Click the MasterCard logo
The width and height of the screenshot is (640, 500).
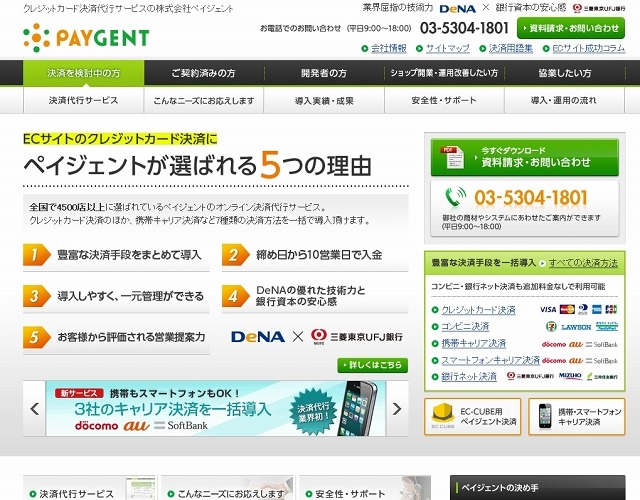coord(567,309)
